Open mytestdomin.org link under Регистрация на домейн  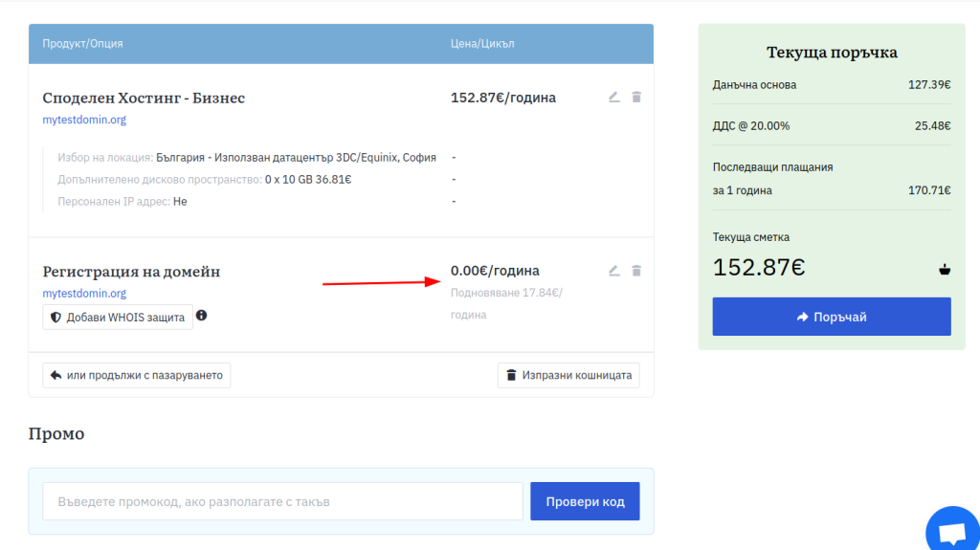[84, 294]
